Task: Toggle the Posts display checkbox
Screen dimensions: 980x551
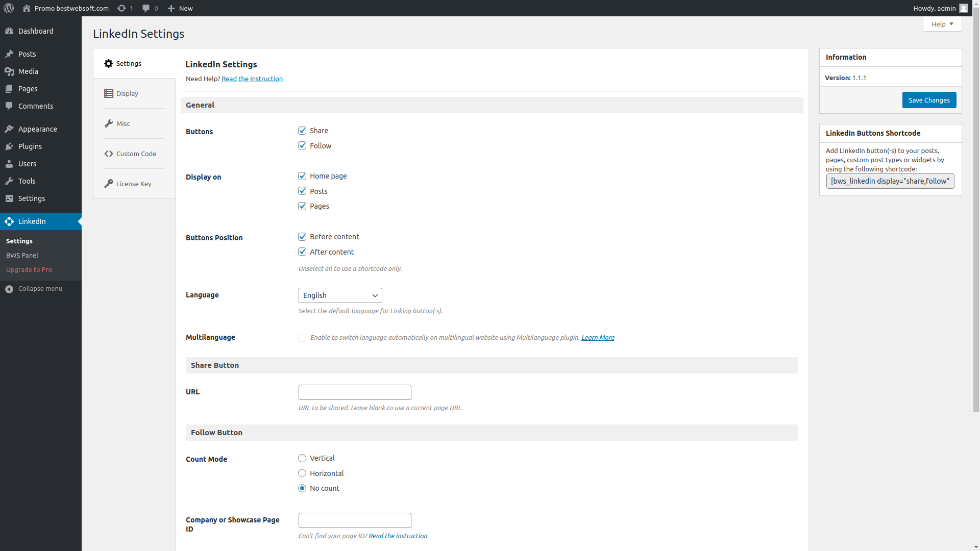Action: click(x=302, y=191)
